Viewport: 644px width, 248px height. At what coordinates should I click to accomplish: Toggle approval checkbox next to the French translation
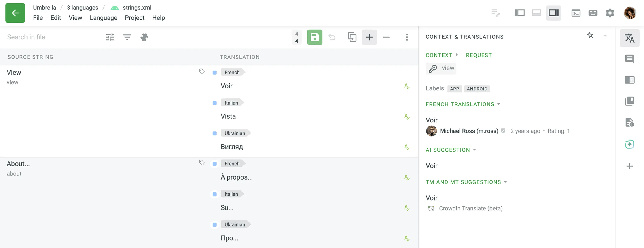coord(214,72)
